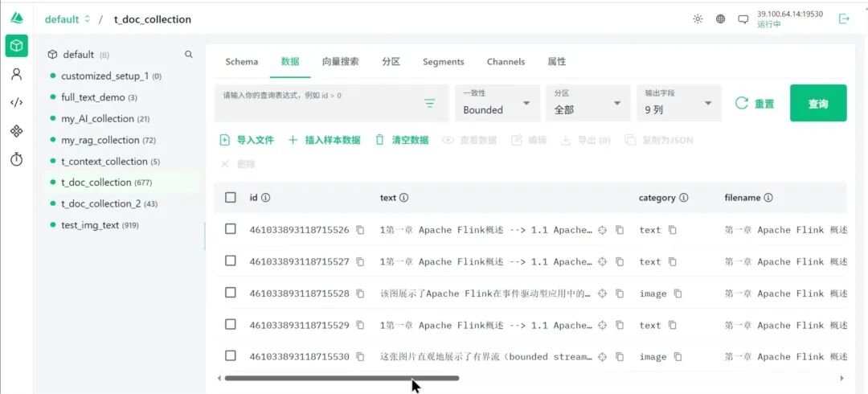The height and width of the screenshot is (394, 868).
Task: Switch to the 属性 tab
Action: (556, 61)
